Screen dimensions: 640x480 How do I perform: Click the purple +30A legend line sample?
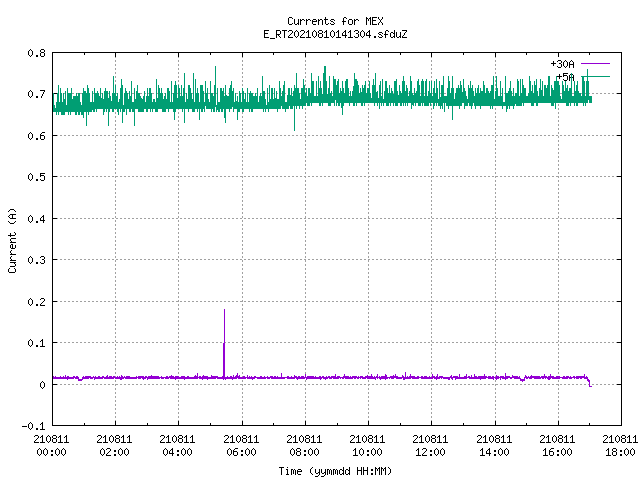(596, 64)
